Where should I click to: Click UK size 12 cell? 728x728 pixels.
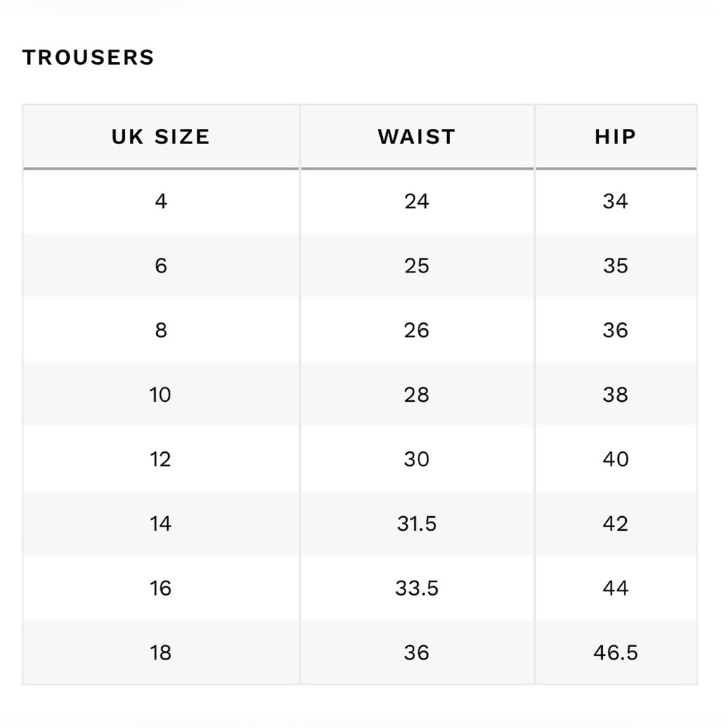click(160, 459)
